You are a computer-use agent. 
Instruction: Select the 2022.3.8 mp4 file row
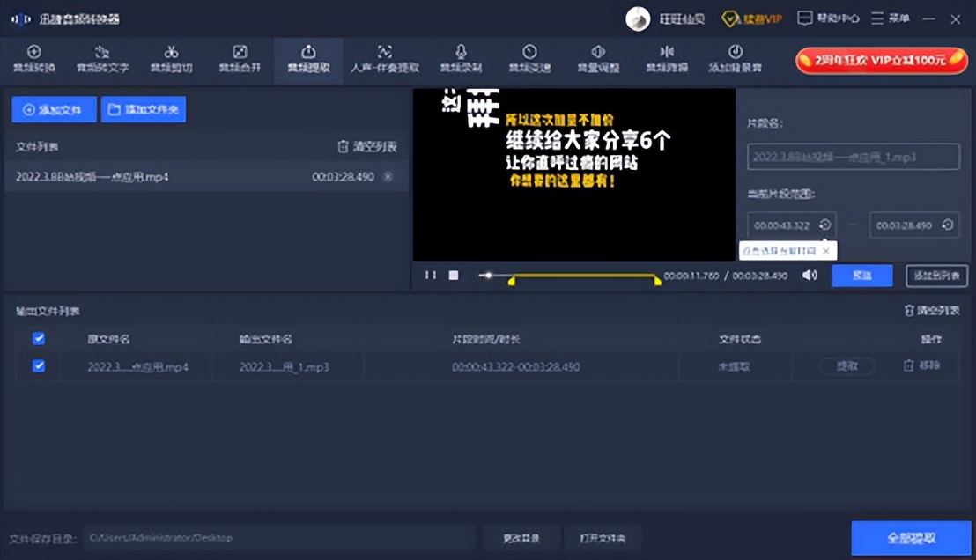pyautogui.click(x=206, y=177)
